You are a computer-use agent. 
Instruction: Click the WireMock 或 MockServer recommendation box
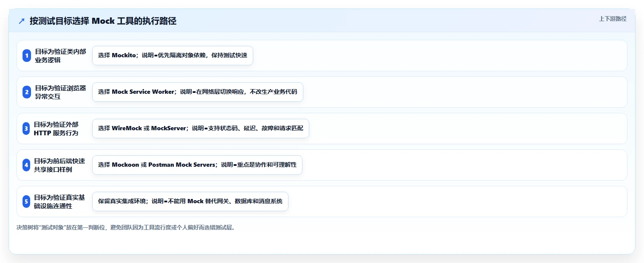click(201, 129)
